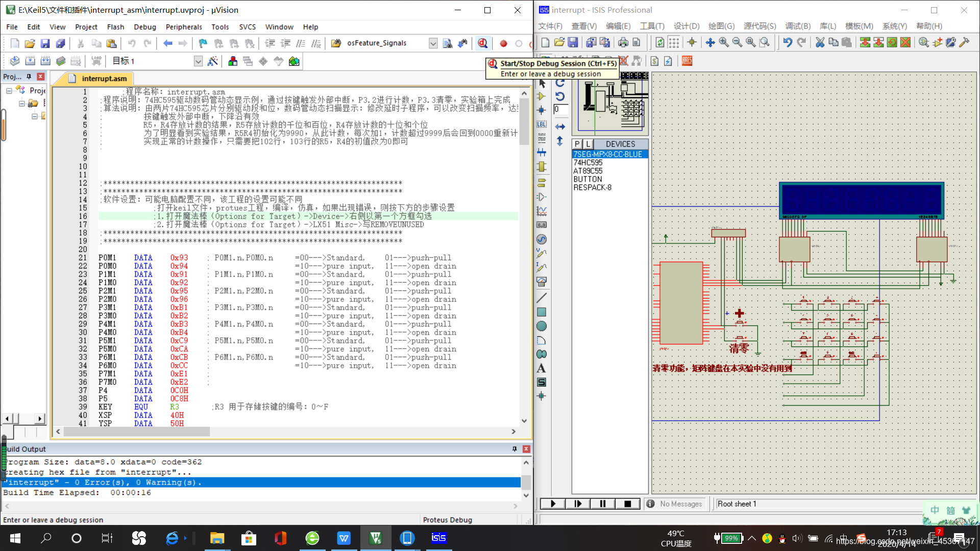Click Keil Save file icon
Screen dimensions: 980x551
point(45,43)
